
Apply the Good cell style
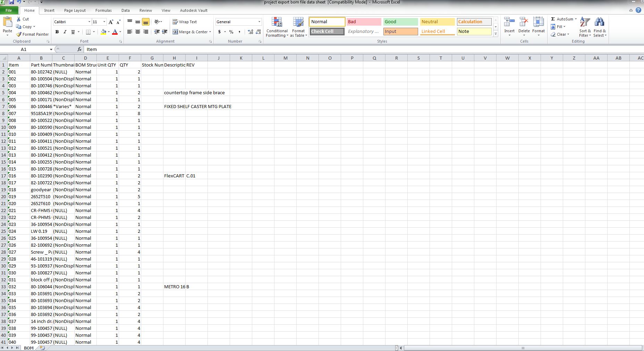coord(400,22)
